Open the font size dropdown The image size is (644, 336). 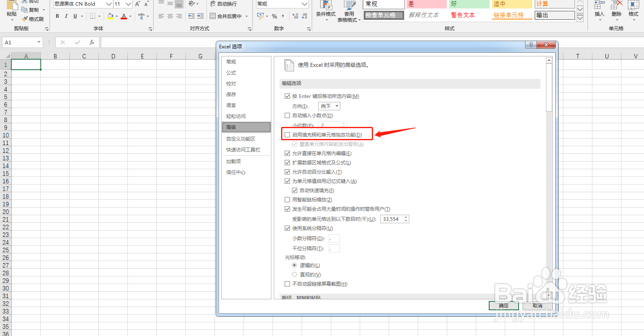point(128,4)
